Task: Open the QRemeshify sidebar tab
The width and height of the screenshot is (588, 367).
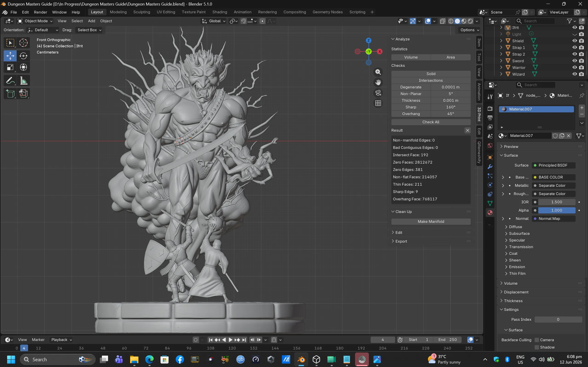Action: click(x=479, y=152)
